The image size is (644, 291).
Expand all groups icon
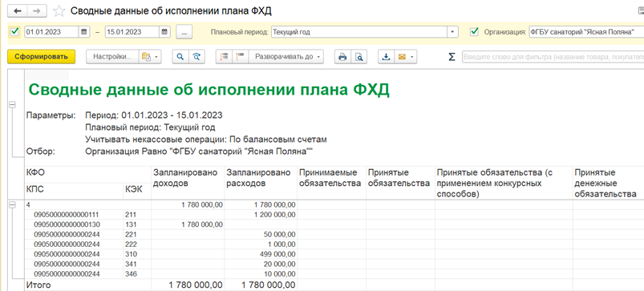[x=241, y=57]
